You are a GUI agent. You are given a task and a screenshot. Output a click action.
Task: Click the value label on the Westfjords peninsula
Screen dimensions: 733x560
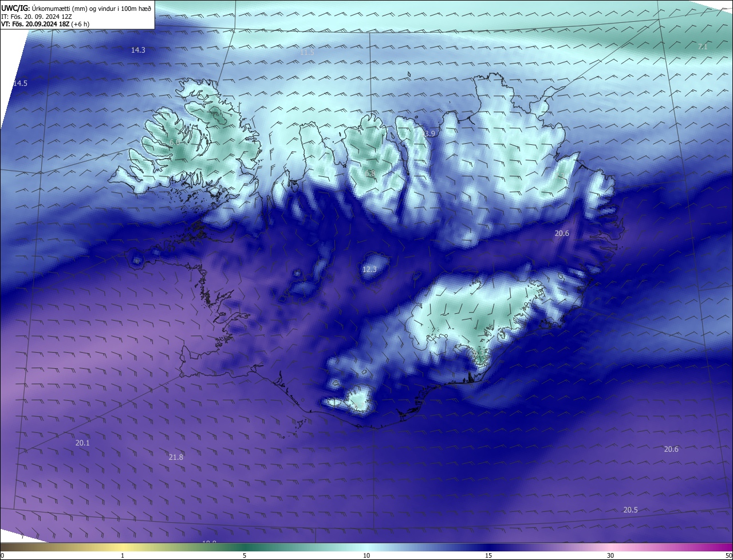pyautogui.click(x=175, y=142)
